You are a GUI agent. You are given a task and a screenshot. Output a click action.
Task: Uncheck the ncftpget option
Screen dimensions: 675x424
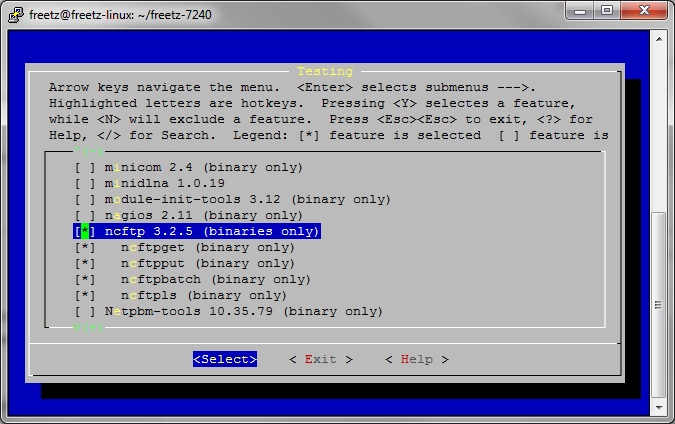tap(85, 247)
